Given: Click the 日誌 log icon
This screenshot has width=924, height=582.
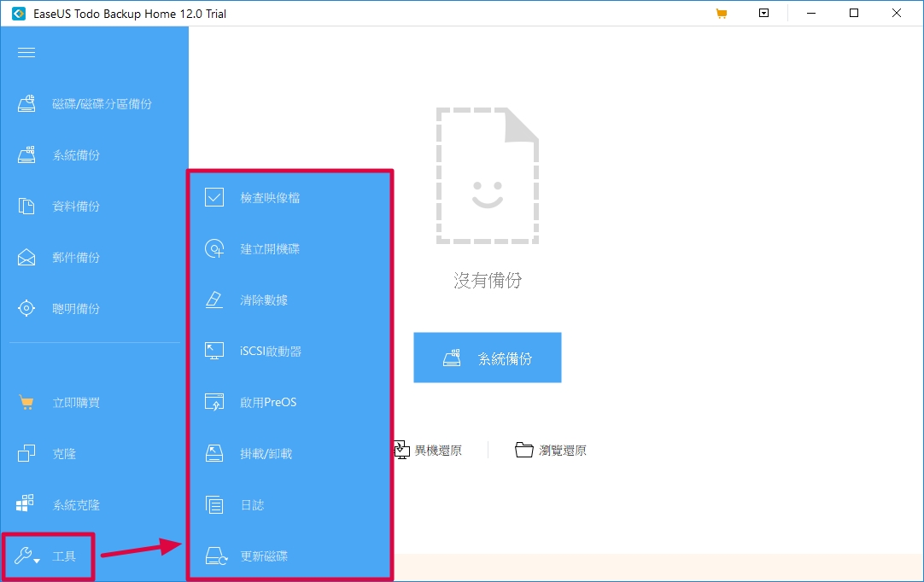Looking at the screenshot, I should tap(213, 505).
